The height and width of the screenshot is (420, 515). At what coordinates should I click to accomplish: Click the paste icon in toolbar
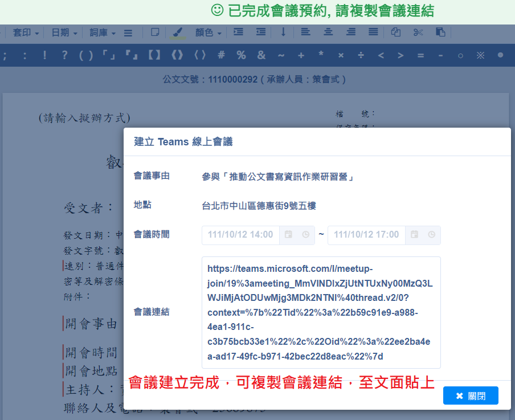440,32
